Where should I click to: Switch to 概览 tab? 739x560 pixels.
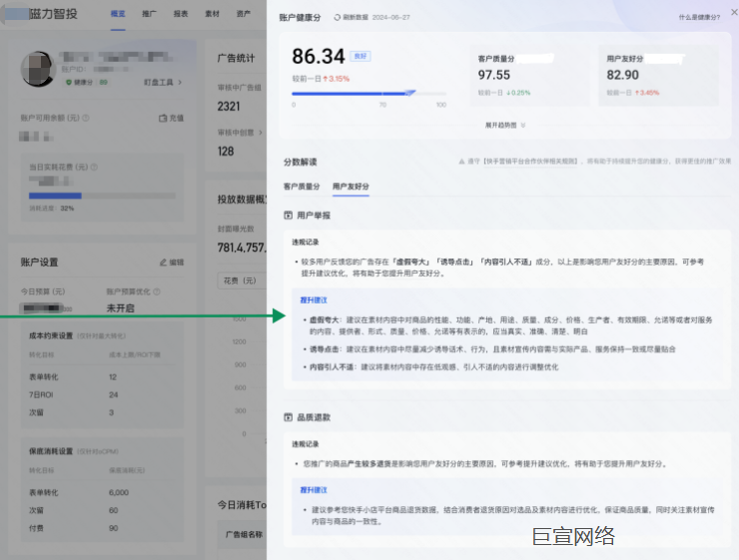click(118, 14)
